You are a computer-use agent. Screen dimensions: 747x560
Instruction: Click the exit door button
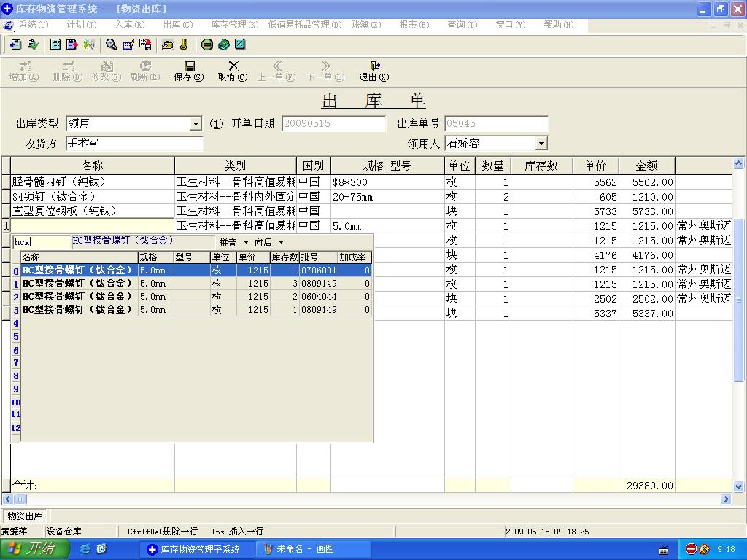point(374,71)
